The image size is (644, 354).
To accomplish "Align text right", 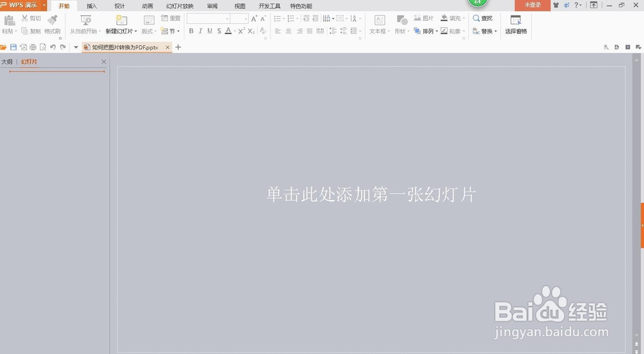I will coord(299,31).
